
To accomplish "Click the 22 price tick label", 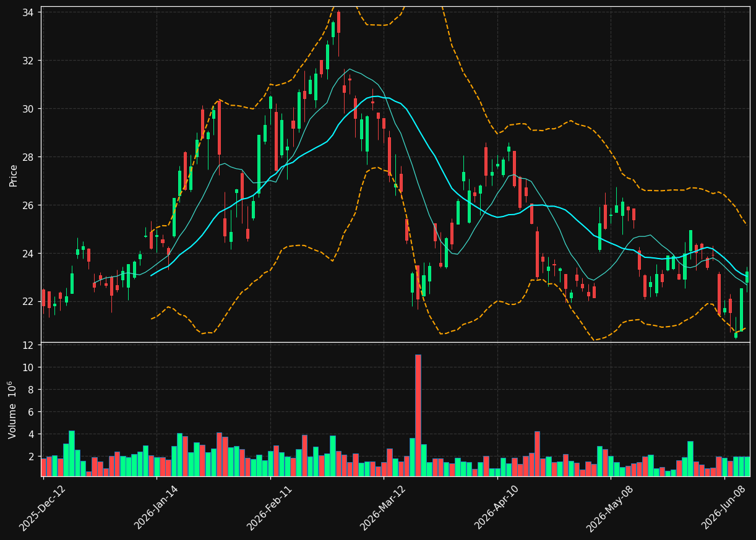I will (30, 302).
